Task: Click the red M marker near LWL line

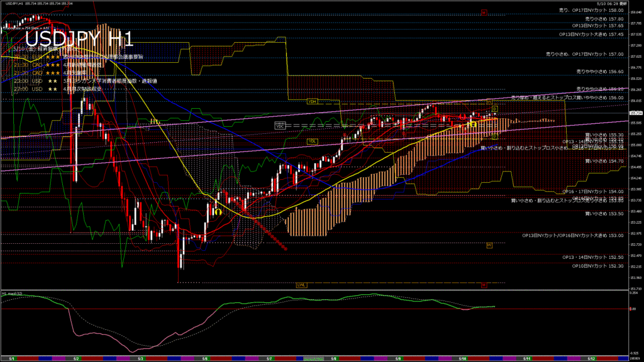Action: point(484,285)
